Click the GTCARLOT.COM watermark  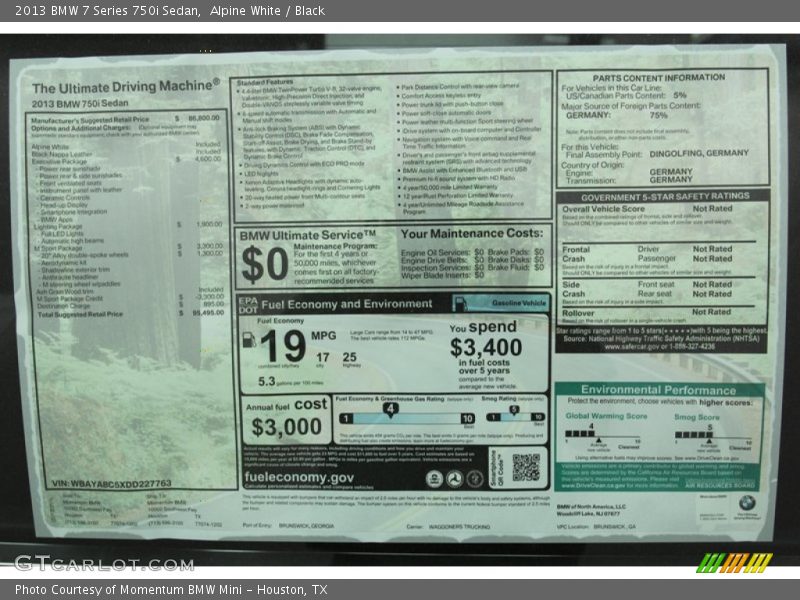(103, 563)
